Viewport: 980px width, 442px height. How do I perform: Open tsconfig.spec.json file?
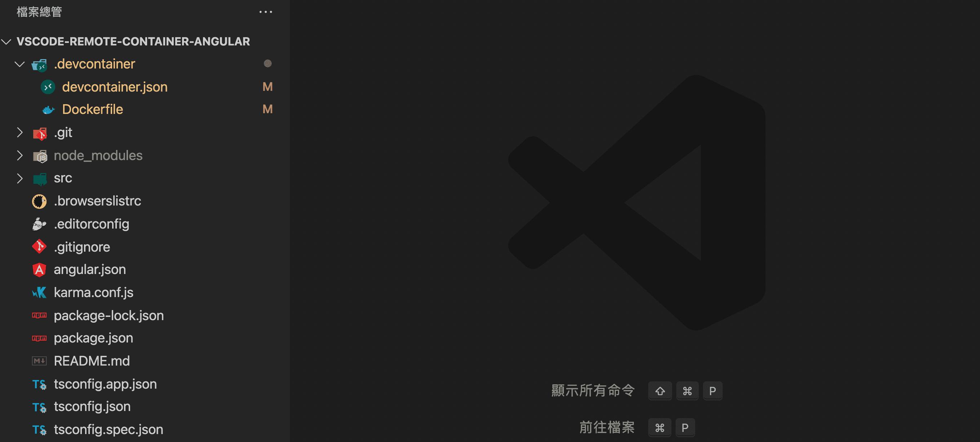pos(109,430)
